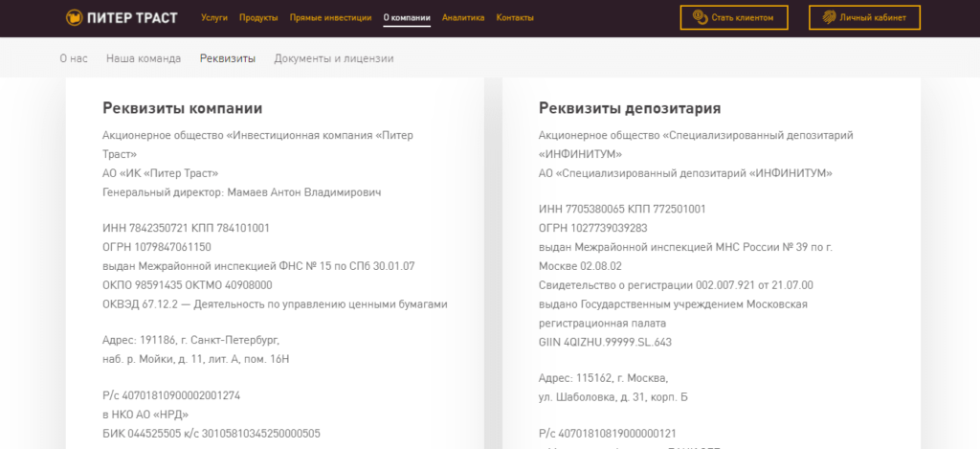Viewport: 980px width, 449px height.
Task: Click the GIIN 4QIZHU.99999.SL.643 line
Action: 605,342
